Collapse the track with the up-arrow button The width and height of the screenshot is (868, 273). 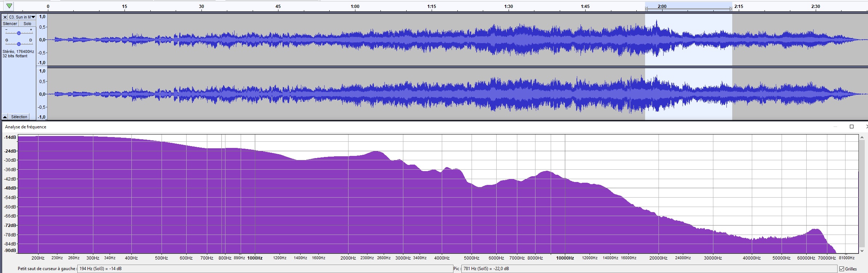pyautogui.click(x=5, y=117)
